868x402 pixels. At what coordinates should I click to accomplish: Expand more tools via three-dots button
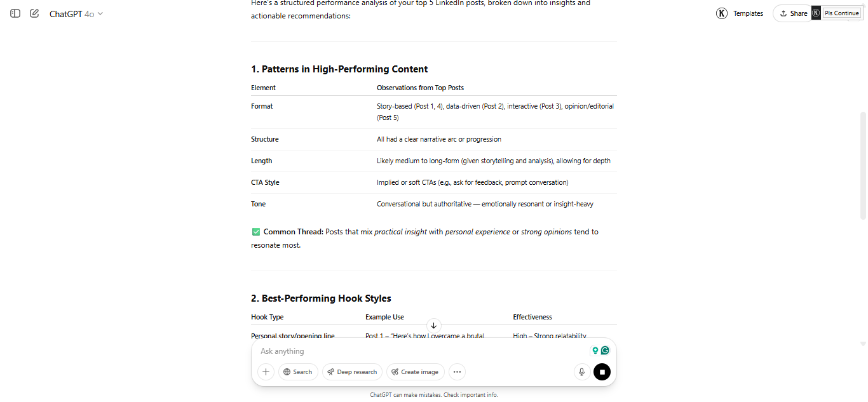coord(457,372)
